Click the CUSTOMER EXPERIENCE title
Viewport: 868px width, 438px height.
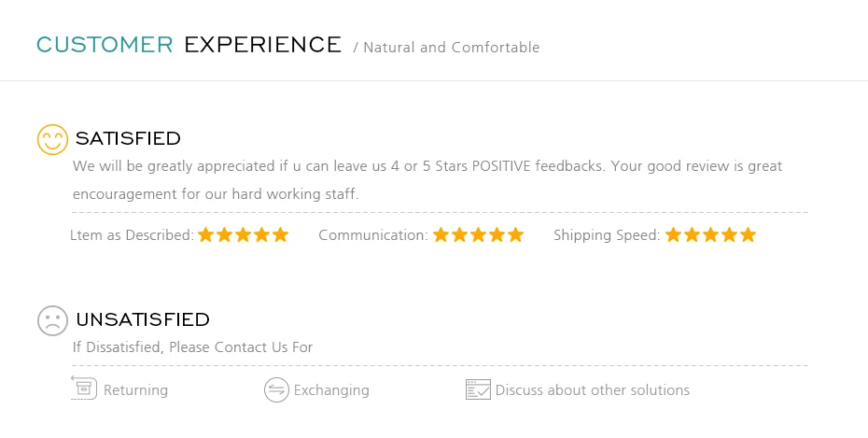189,45
